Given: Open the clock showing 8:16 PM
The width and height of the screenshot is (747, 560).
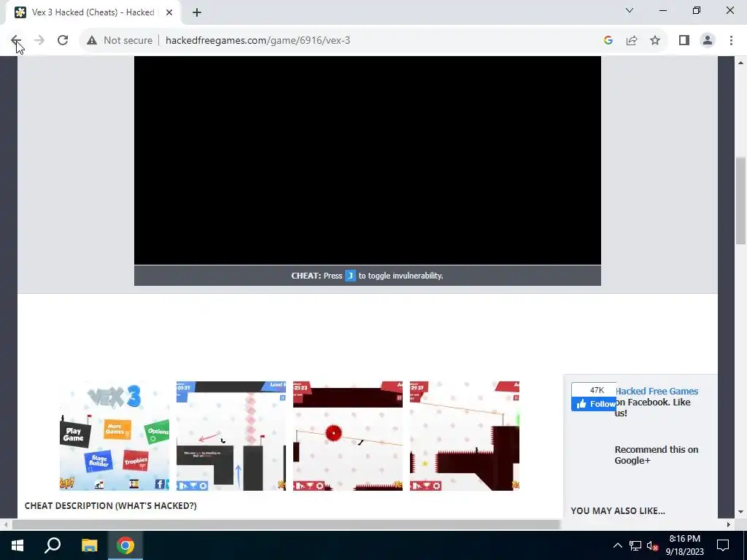Looking at the screenshot, I should [684, 545].
